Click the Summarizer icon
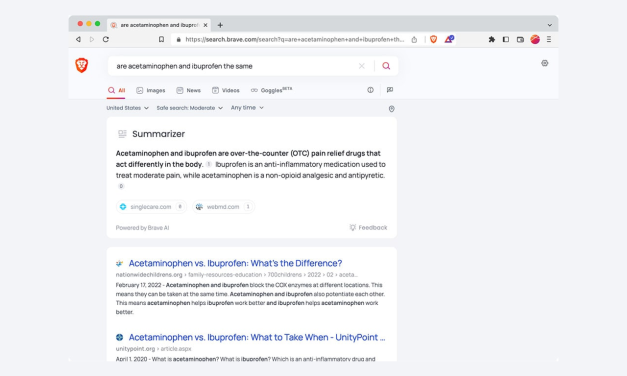 pyautogui.click(x=122, y=134)
